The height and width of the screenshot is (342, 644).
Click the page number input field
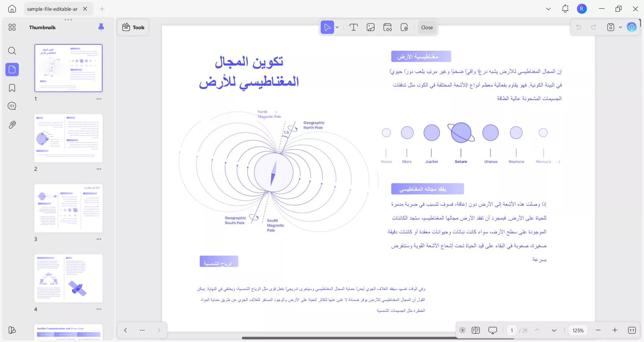(x=512, y=330)
